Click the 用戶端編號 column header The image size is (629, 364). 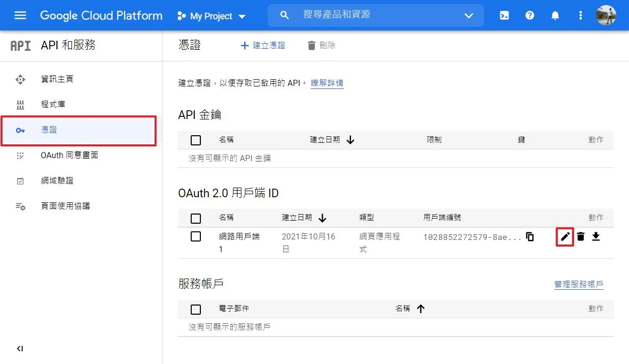point(442,218)
